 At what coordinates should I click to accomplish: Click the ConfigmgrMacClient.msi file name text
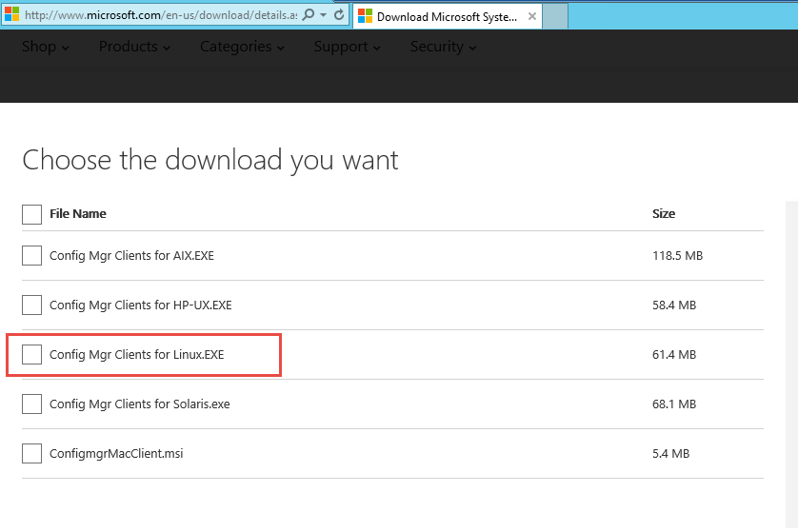[116, 453]
